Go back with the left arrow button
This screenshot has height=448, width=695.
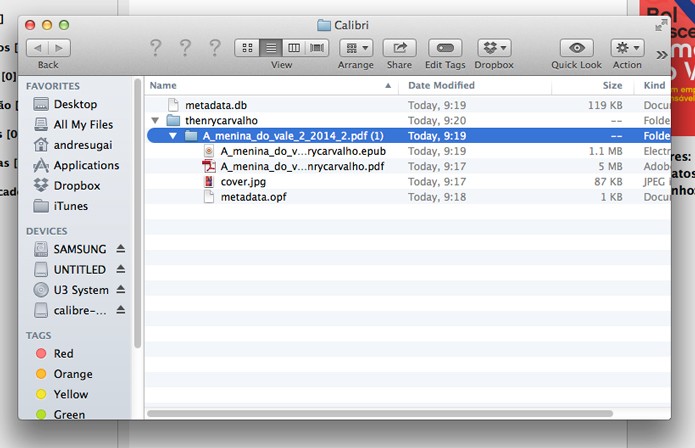38,48
